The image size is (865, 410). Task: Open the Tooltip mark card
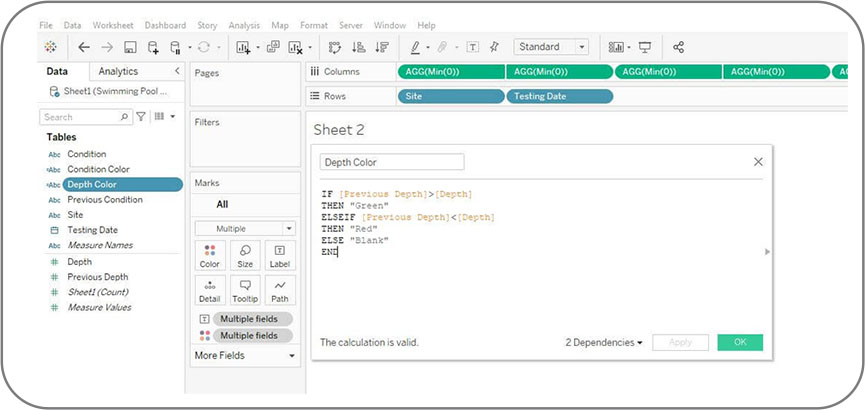245,290
